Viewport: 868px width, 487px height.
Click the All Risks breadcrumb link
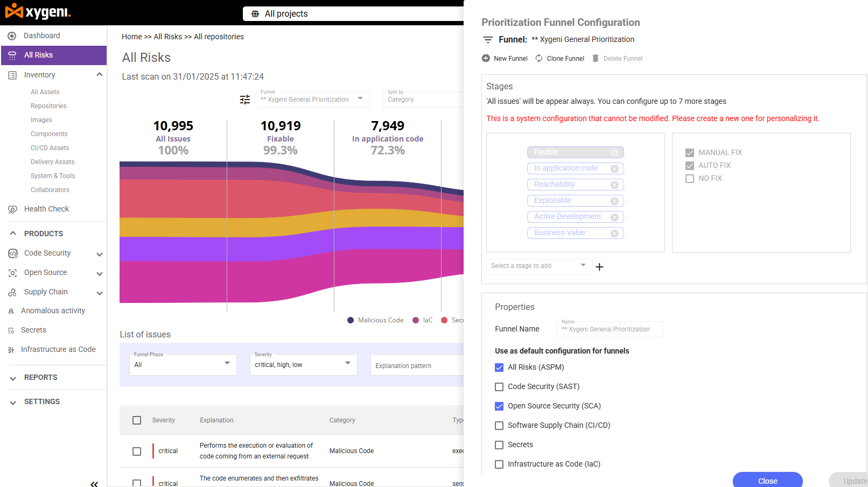pyautogui.click(x=168, y=37)
